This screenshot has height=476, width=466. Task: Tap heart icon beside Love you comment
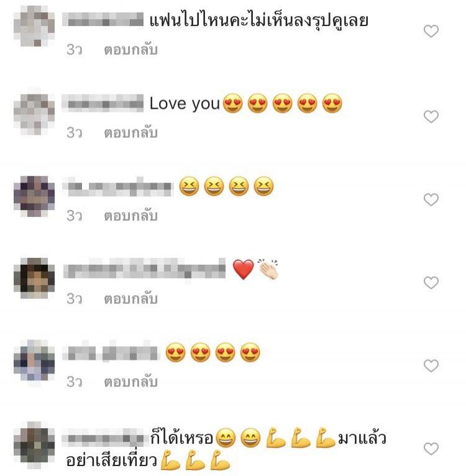click(x=431, y=117)
